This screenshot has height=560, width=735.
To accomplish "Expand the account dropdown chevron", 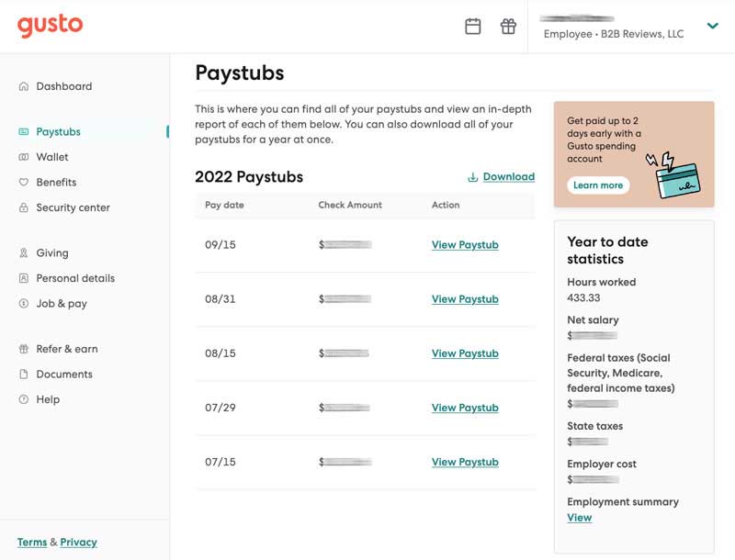I will click(713, 27).
